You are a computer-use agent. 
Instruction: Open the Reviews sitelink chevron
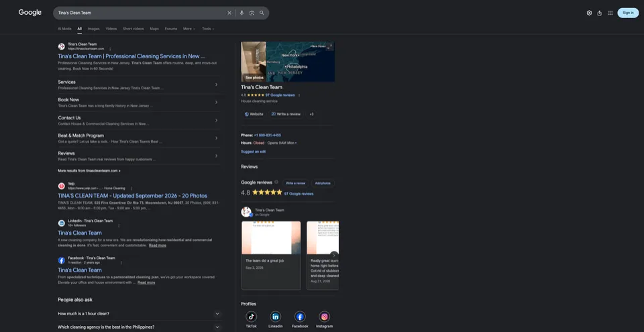(x=217, y=156)
